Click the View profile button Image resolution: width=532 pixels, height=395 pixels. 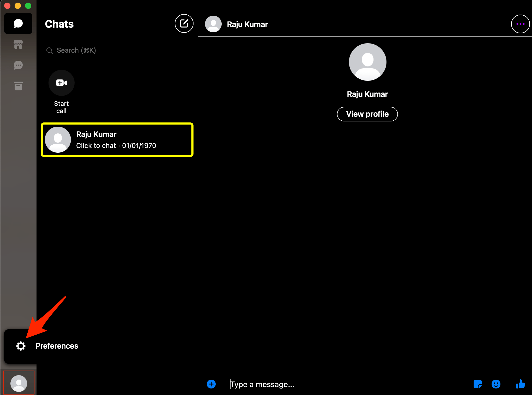click(367, 114)
